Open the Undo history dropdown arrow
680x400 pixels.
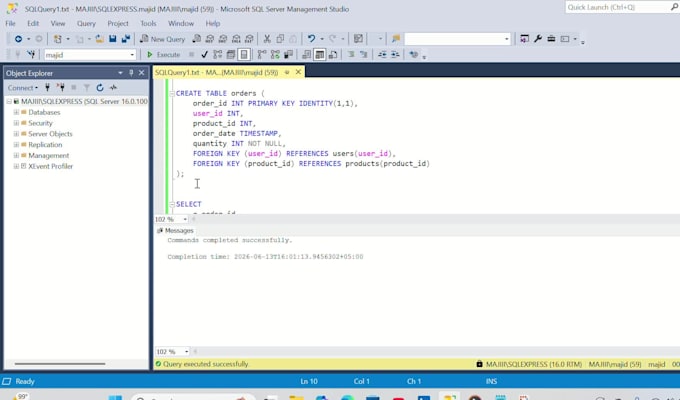pos(322,39)
